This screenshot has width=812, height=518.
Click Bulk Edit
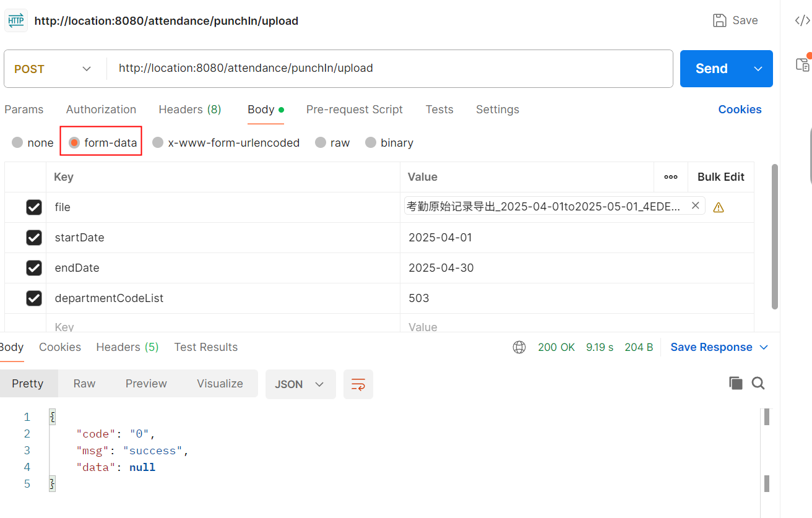point(721,177)
